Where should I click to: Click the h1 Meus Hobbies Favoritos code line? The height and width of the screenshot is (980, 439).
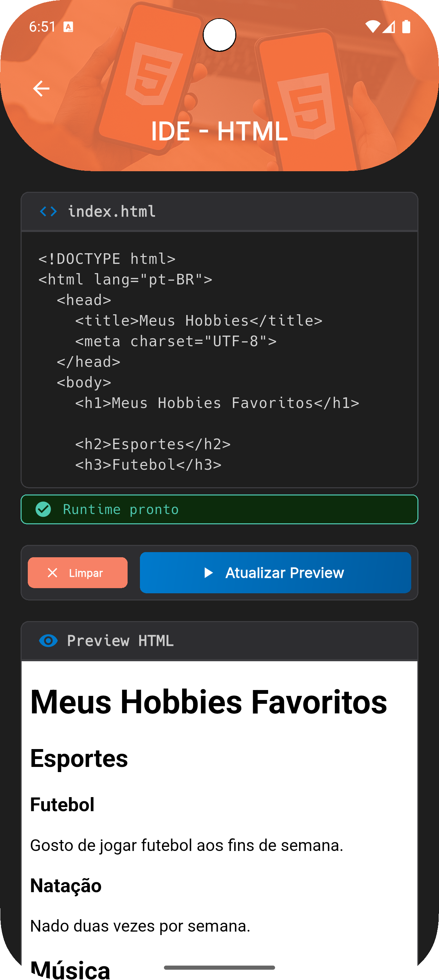click(217, 403)
